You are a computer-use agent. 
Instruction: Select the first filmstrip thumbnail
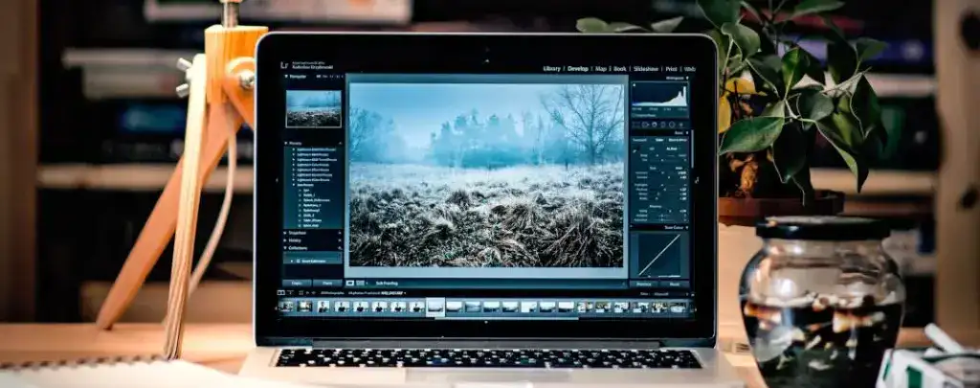click(x=285, y=307)
